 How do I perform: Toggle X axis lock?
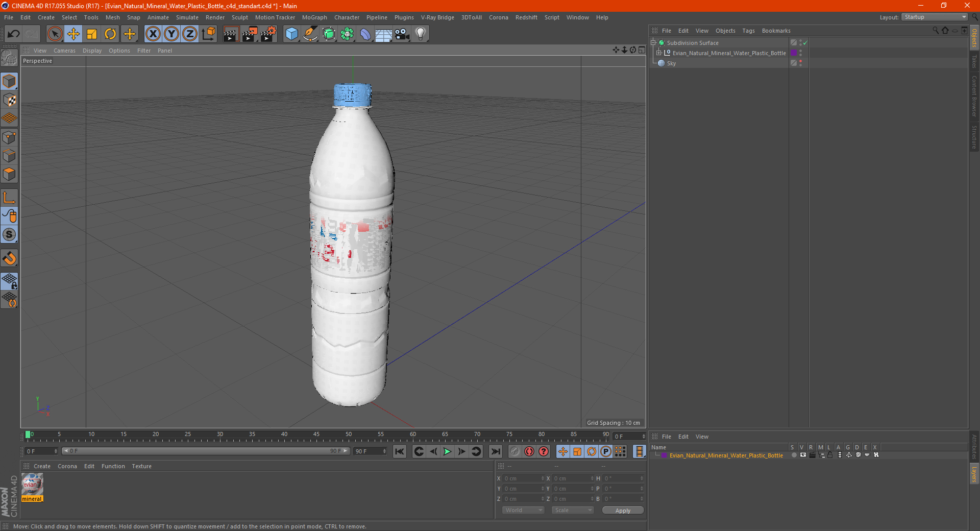153,34
